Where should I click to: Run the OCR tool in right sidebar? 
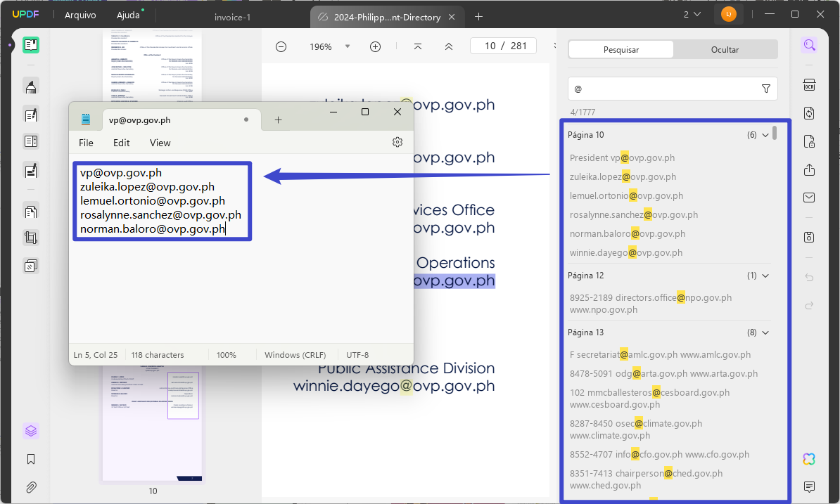click(810, 85)
